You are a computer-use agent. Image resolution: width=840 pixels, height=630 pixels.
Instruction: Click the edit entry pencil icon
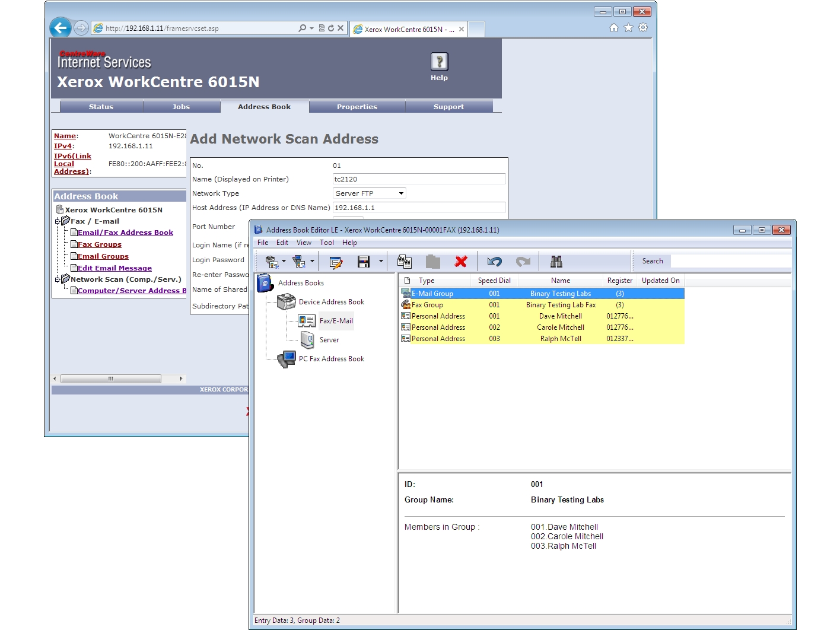[336, 262]
